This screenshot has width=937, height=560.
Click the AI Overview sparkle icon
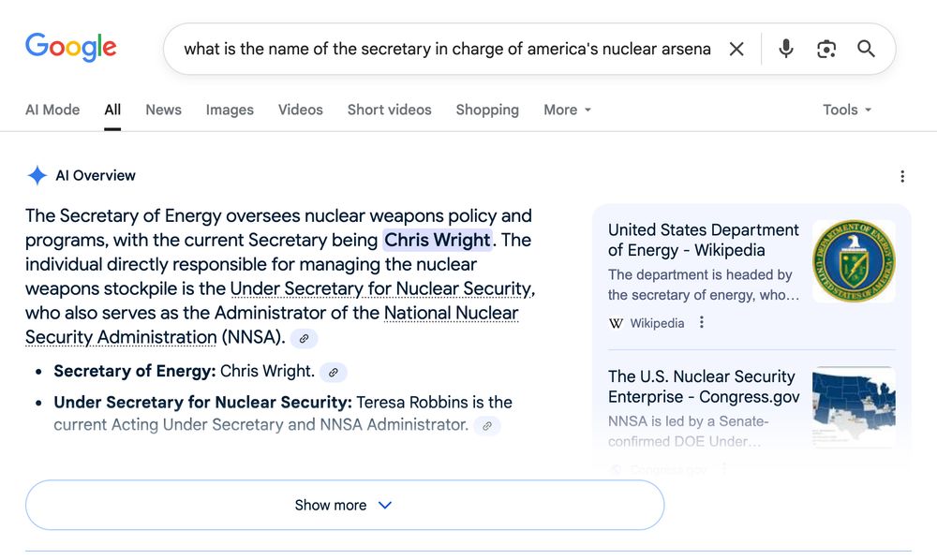[37, 175]
